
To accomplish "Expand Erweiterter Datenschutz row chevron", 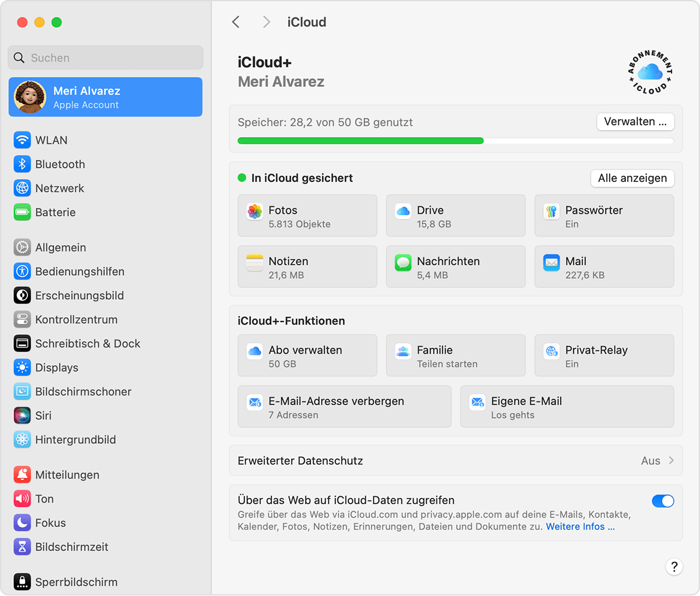I will 671,461.
